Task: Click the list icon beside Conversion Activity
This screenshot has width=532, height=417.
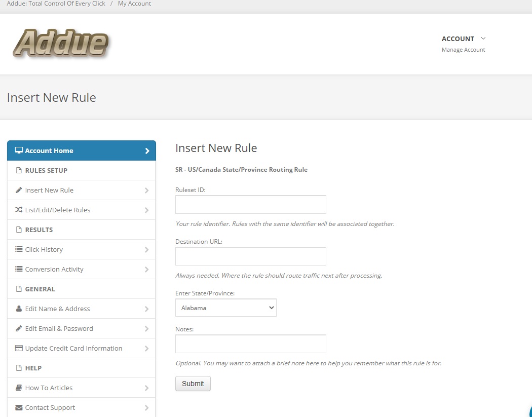Action: coord(19,269)
